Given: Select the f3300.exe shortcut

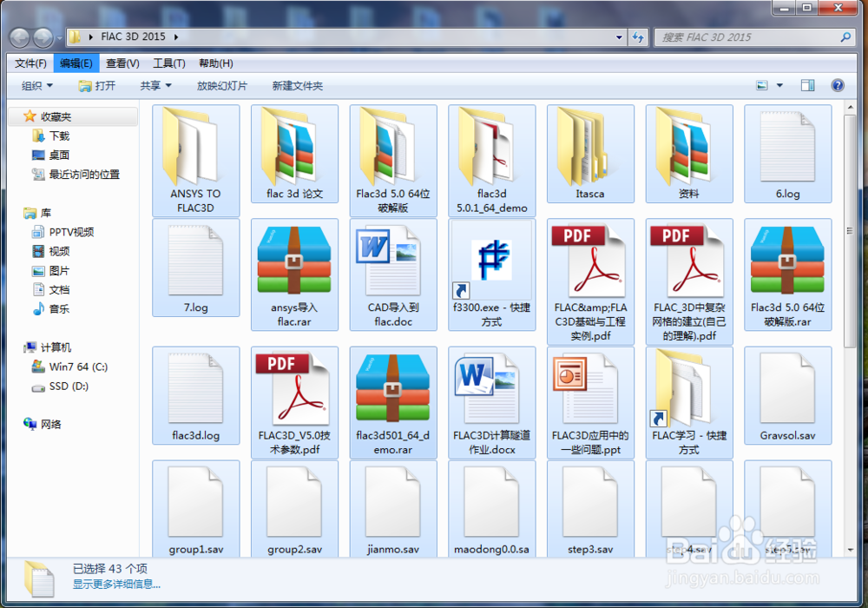Looking at the screenshot, I should point(491,274).
